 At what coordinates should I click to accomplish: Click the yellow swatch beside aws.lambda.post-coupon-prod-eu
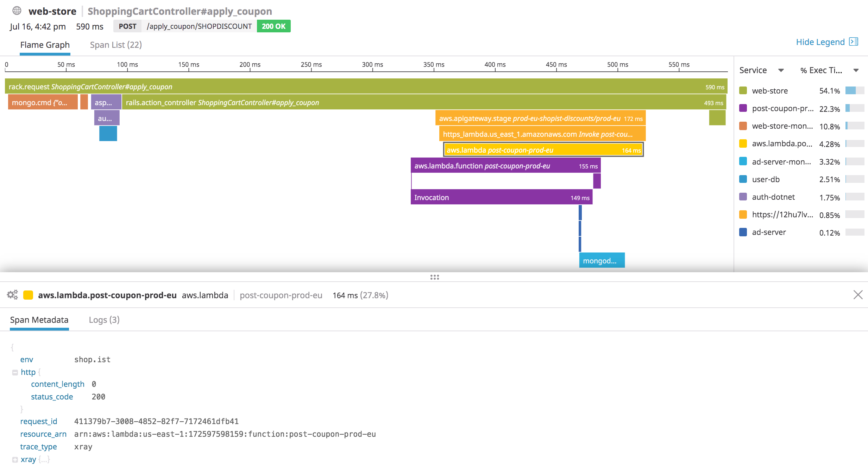[x=28, y=295]
